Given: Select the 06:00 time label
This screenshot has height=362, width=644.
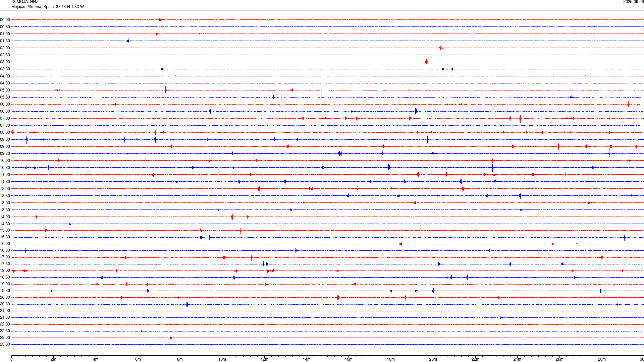Looking at the screenshot, I should [x=5, y=104].
